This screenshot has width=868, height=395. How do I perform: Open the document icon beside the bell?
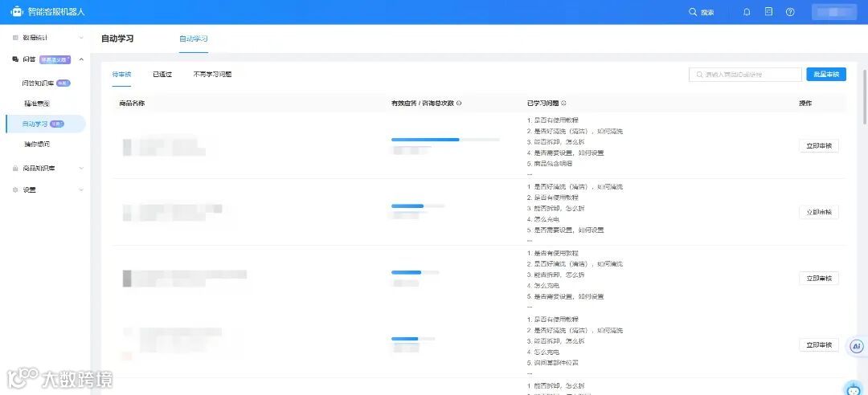point(768,11)
